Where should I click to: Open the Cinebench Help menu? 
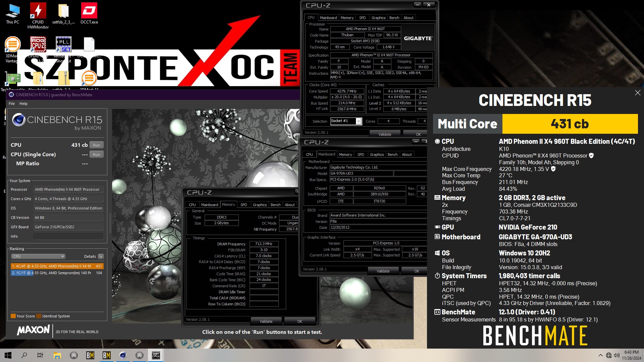click(x=23, y=104)
